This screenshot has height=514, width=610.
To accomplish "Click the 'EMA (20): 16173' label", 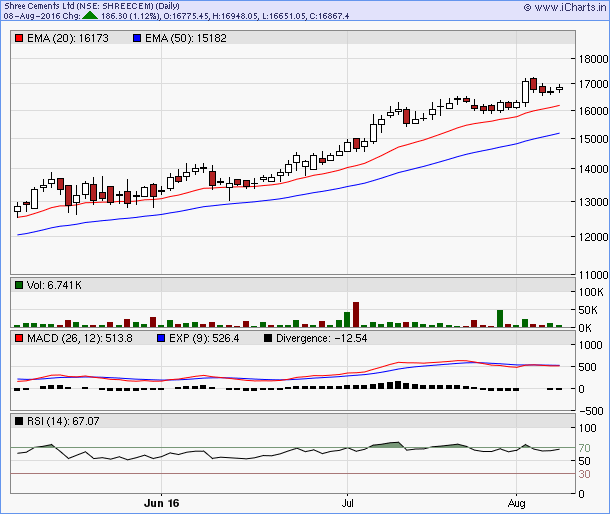I will [68, 38].
